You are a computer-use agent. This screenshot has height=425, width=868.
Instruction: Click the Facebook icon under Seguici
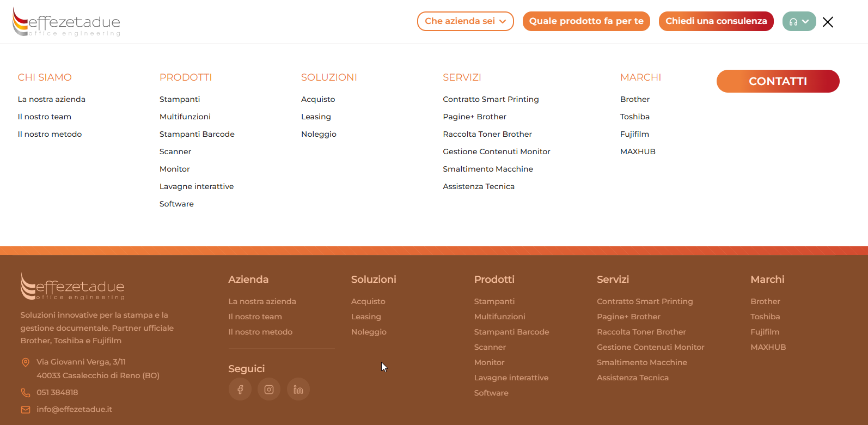[240, 390]
